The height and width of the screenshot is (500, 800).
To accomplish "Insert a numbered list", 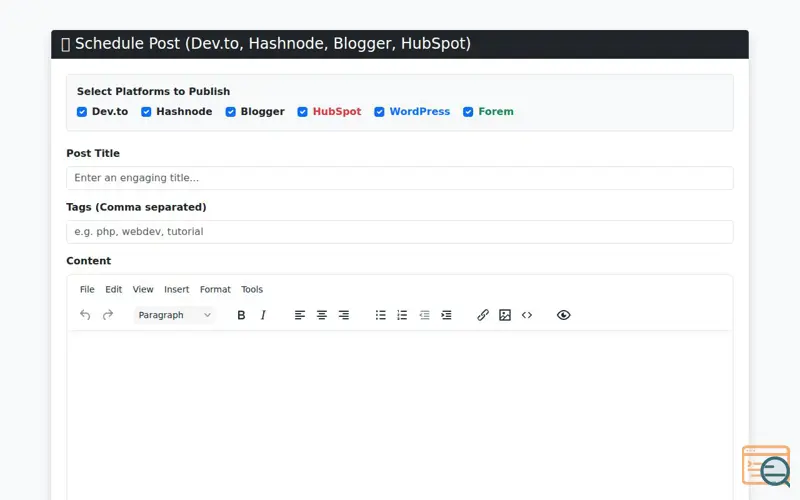I will coord(403,315).
